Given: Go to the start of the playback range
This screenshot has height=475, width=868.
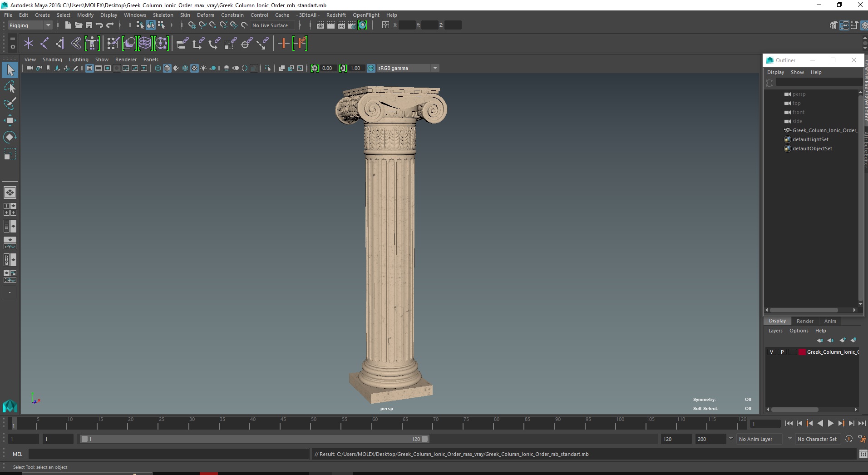Looking at the screenshot, I should click(789, 423).
